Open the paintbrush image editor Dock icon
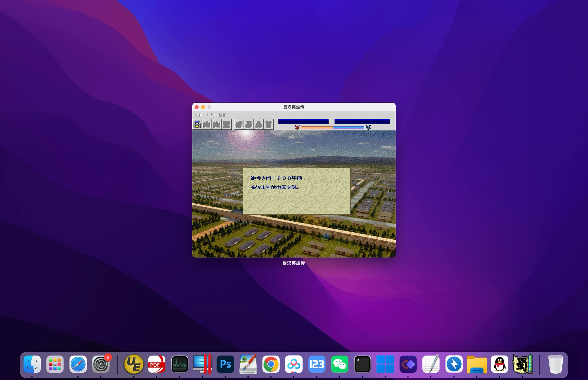588x380 pixels. [248, 364]
